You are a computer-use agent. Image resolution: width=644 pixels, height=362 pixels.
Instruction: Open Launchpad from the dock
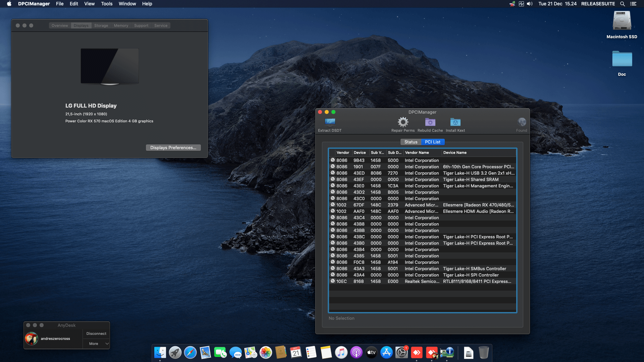[175, 353]
